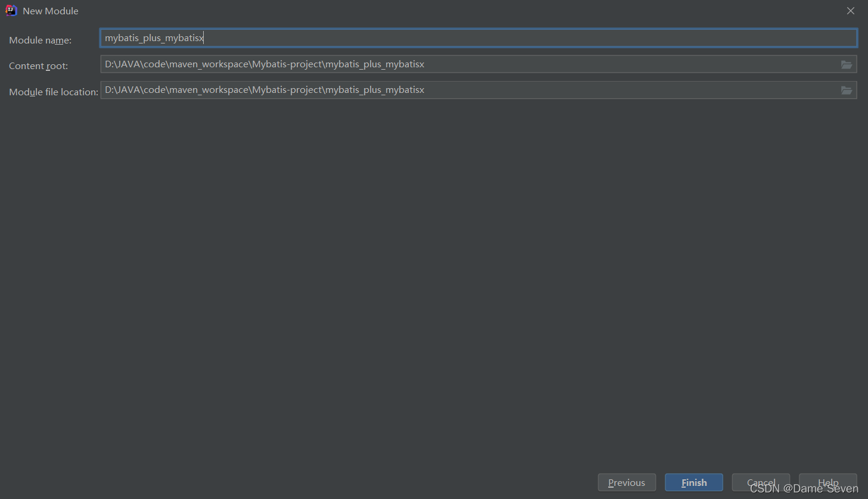The image size is (868, 499).
Task: Focus the Module name input field
Action: (478, 38)
